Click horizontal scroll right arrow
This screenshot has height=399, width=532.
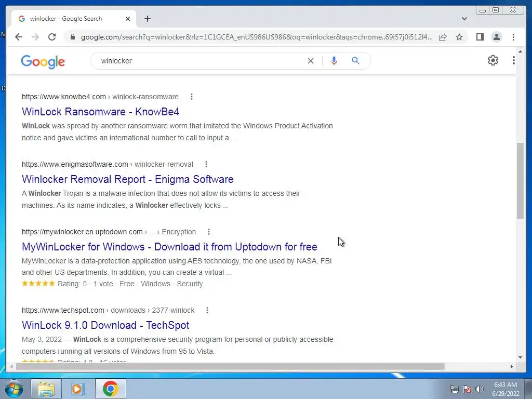click(x=512, y=366)
